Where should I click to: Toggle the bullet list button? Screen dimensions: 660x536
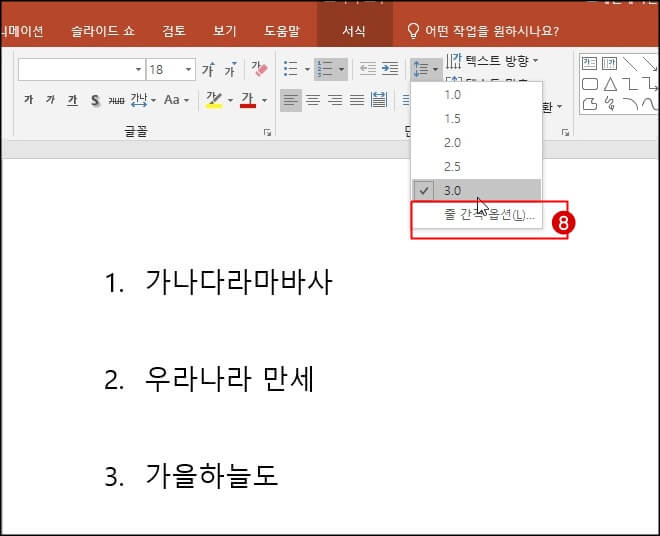pos(291,69)
